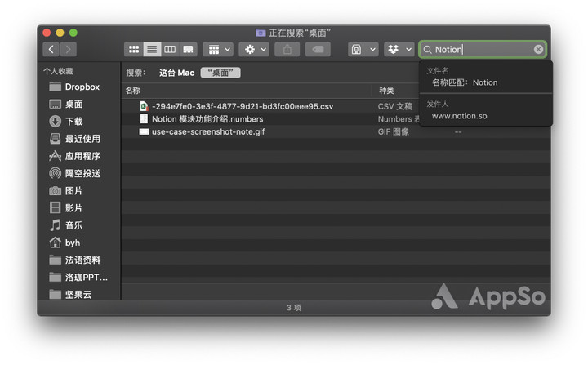Open 音乐 in the sidebar
The height and width of the screenshot is (365, 588).
pos(66,225)
